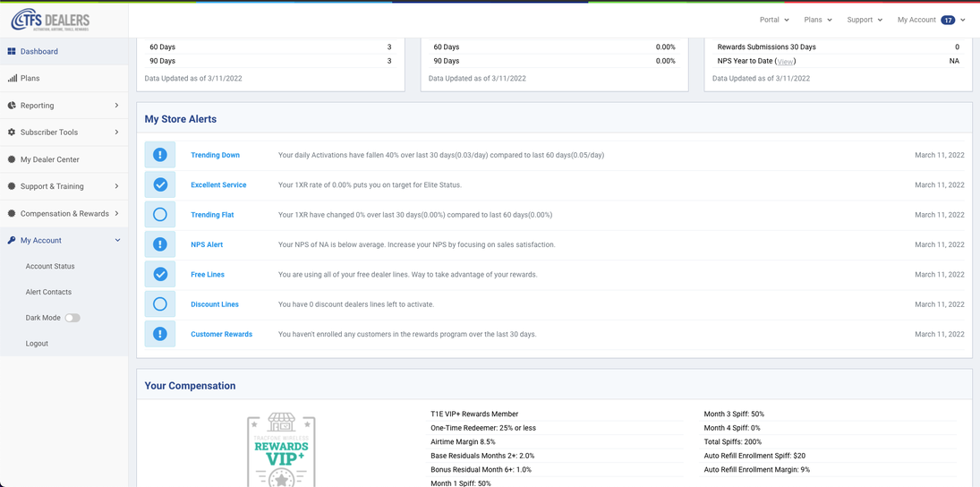Click the Excellent Service checkmark icon
This screenshot has height=487, width=980.
tap(160, 184)
